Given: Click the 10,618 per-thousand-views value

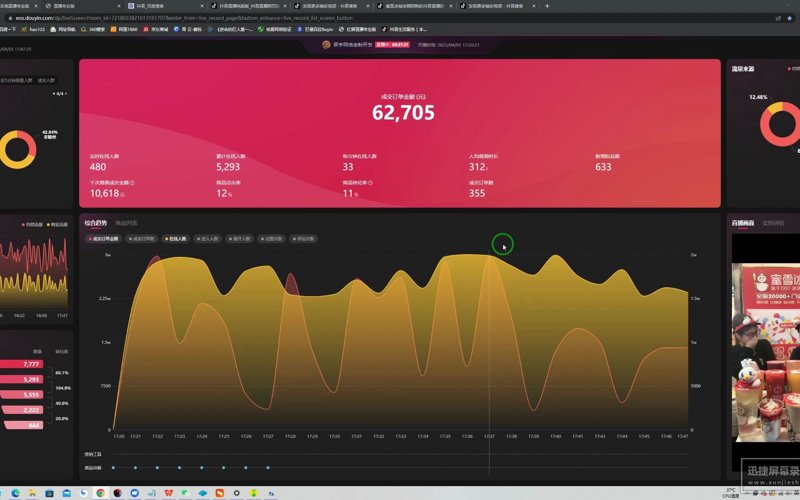Looking at the screenshot, I should [x=105, y=193].
